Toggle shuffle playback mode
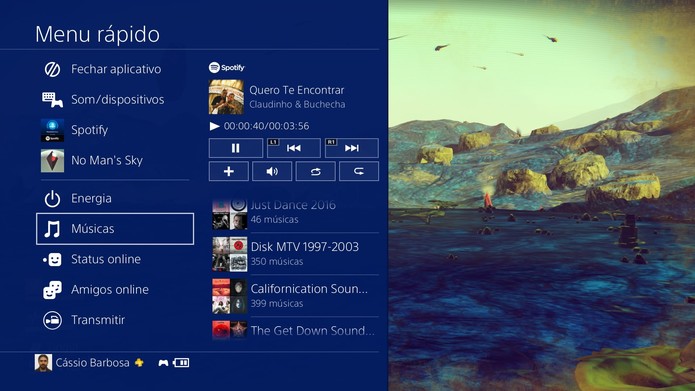This screenshot has width=695, height=391. 315,172
